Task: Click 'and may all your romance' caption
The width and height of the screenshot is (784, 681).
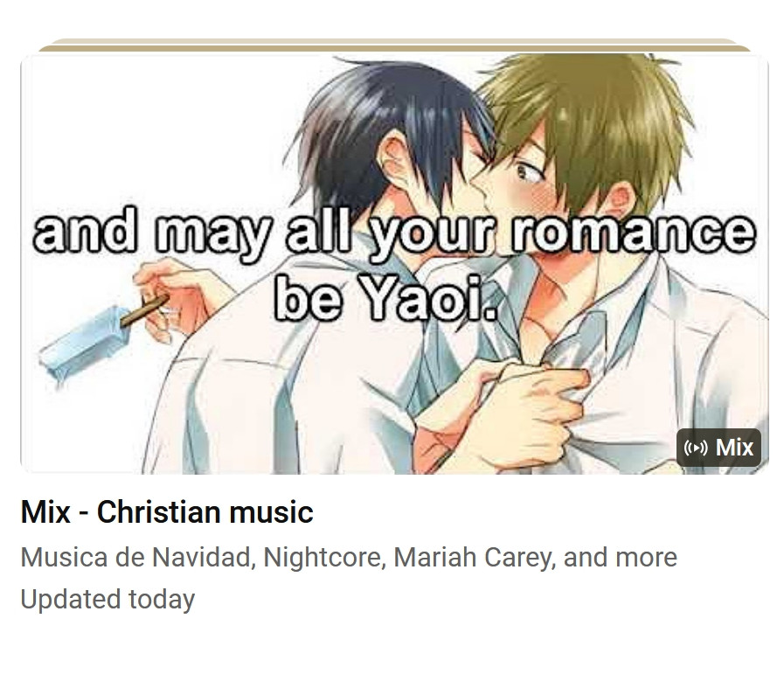Action: tap(394, 233)
